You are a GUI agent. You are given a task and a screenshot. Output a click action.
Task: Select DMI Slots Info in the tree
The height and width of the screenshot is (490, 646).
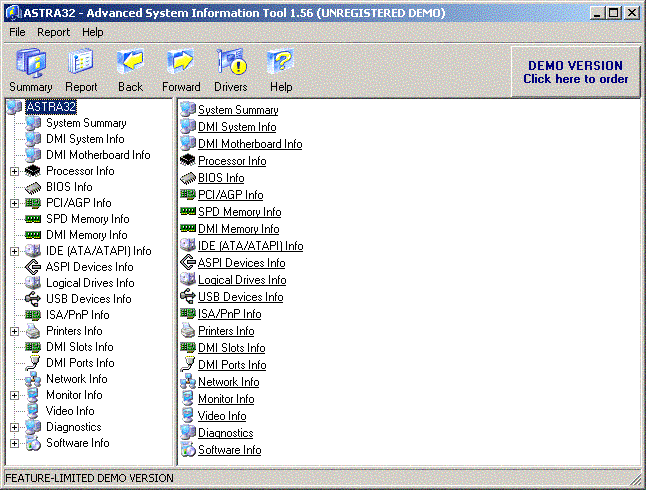[x=80, y=347]
